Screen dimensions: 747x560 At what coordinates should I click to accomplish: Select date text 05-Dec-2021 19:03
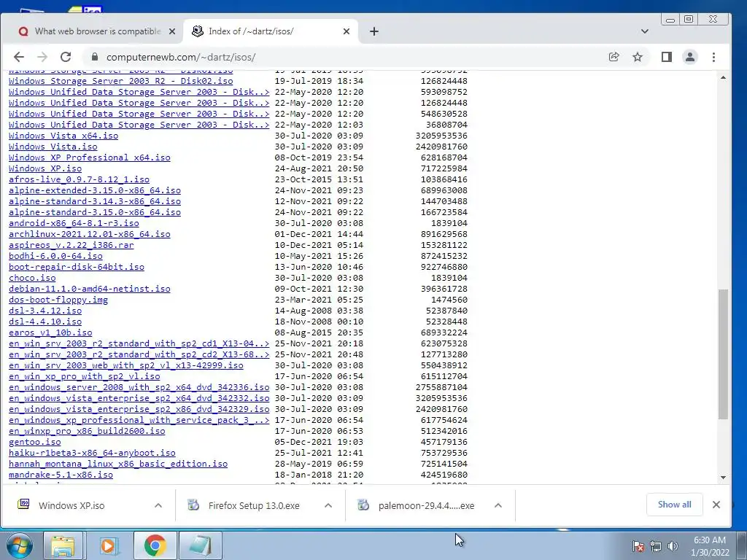(x=319, y=443)
